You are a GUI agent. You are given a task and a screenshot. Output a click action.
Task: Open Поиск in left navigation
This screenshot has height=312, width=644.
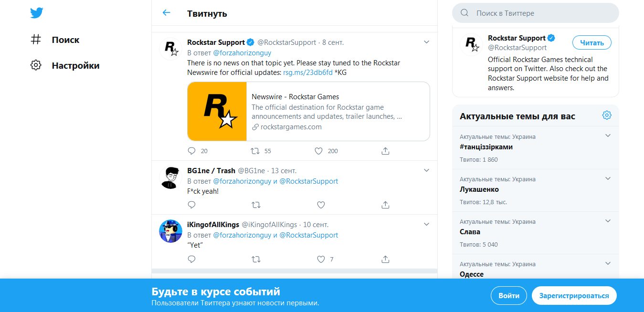click(x=65, y=40)
